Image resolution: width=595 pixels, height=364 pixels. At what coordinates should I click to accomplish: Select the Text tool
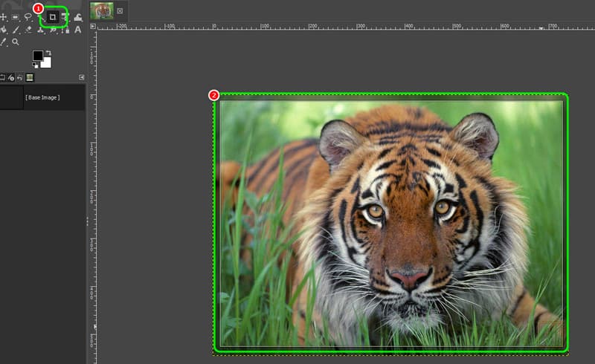point(77,30)
